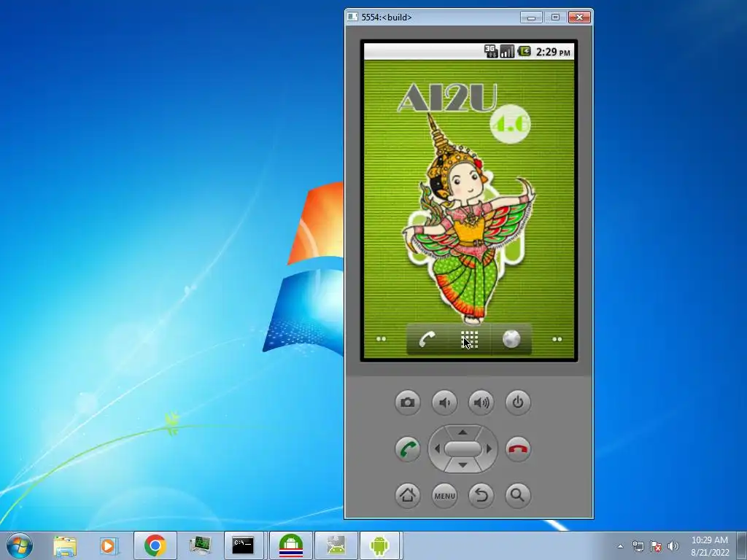The image size is (747, 560).
Task: Open the phone dialer on the emulator home screen
Action: pyautogui.click(x=427, y=340)
